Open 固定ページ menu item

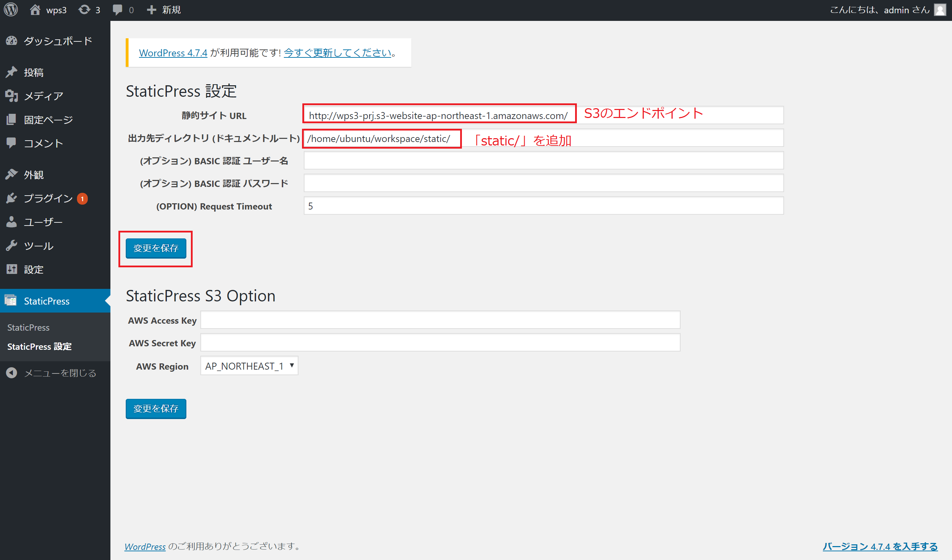[x=55, y=120]
